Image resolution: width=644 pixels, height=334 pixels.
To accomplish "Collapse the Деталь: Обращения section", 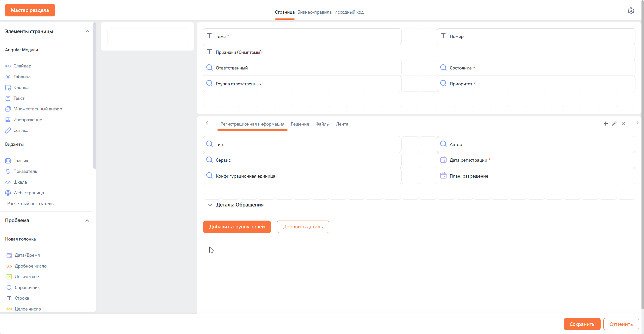I will [210, 205].
